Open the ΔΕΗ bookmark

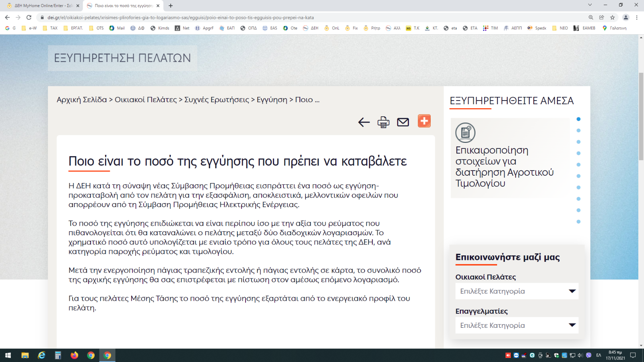pos(311,28)
